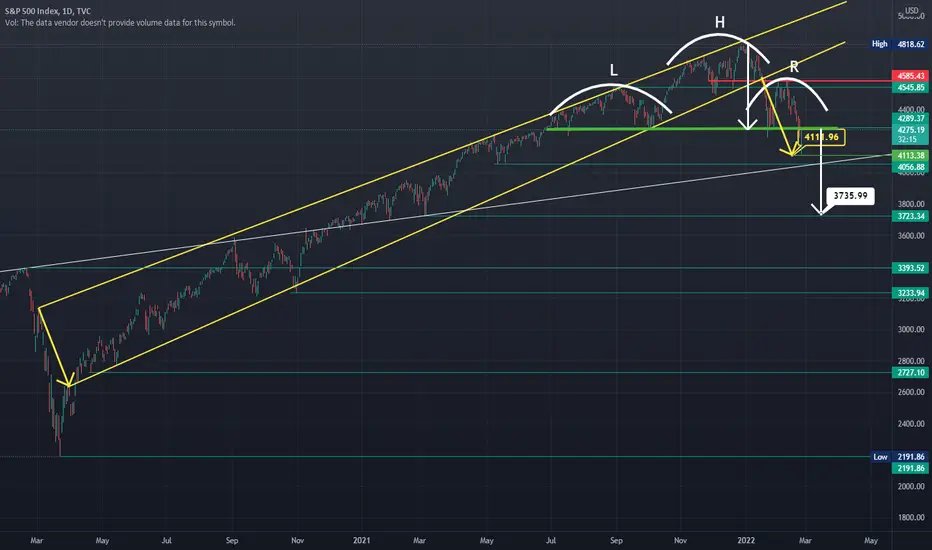Select the white 3735.99 callout box
Screen dimensions: 932x550
pos(850,196)
